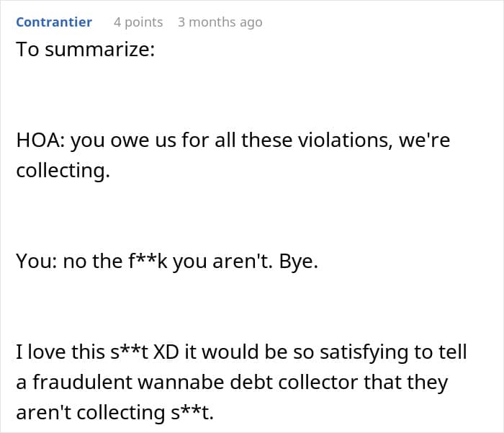504x433 pixels.
Task: Click the words you owe us
Action: pos(123,141)
